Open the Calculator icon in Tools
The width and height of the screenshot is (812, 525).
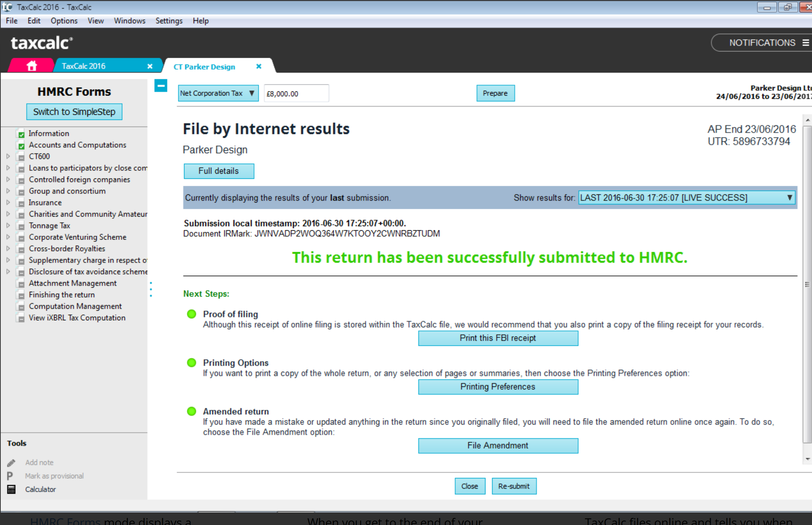pyautogui.click(x=11, y=489)
